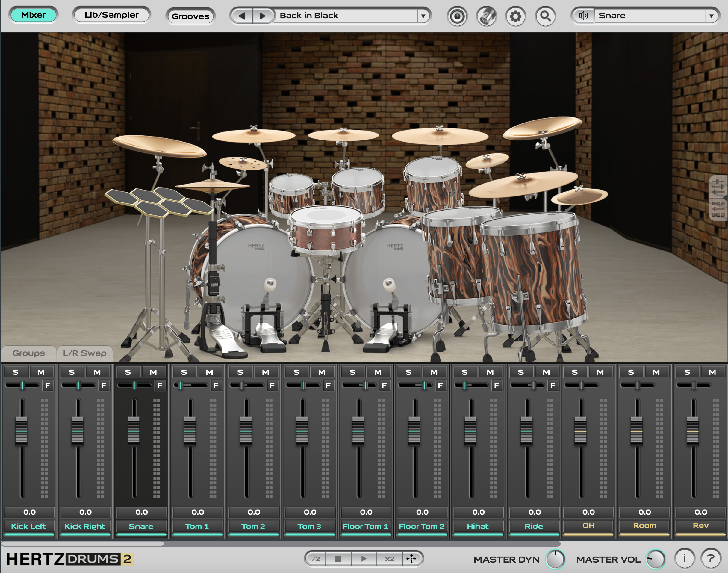The width and height of the screenshot is (728, 573).
Task: Click the record icon in the toolbar
Action: (x=457, y=16)
